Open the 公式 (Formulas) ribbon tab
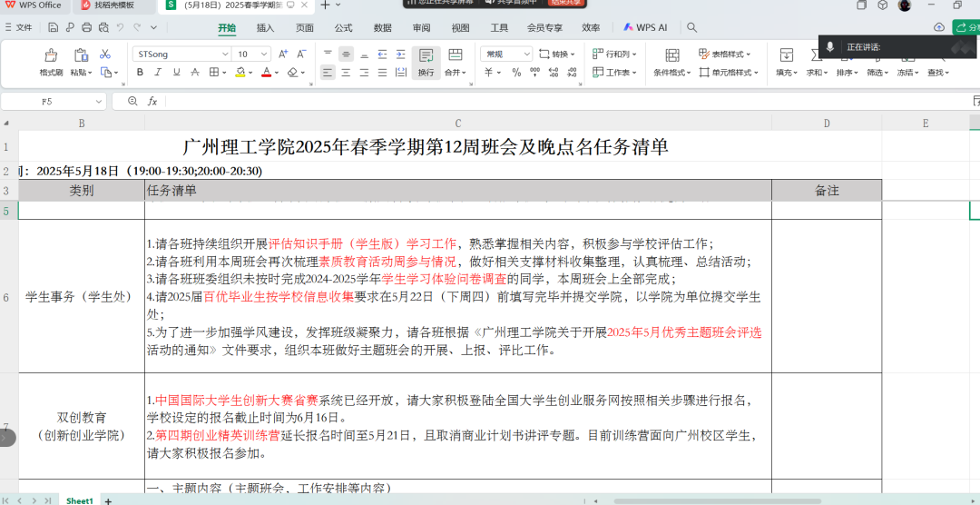 coord(343,28)
